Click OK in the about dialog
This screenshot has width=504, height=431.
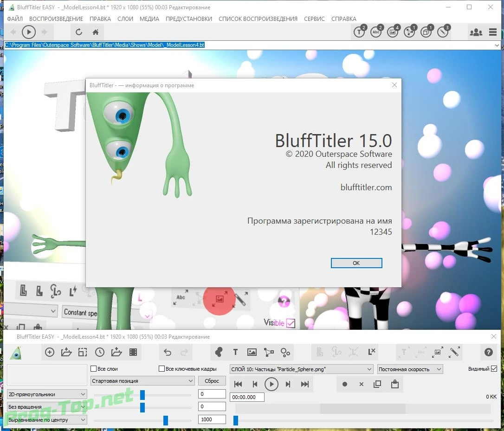[356, 263]
